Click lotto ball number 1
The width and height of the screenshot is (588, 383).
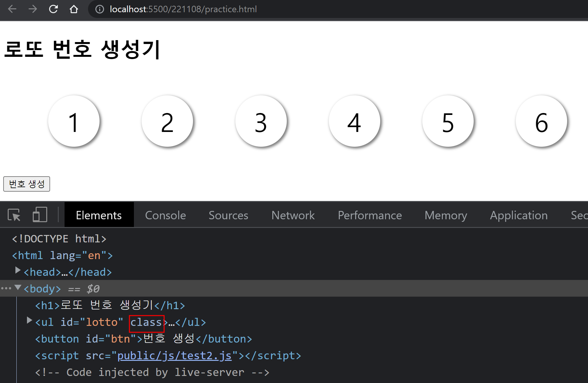point(74,121)
